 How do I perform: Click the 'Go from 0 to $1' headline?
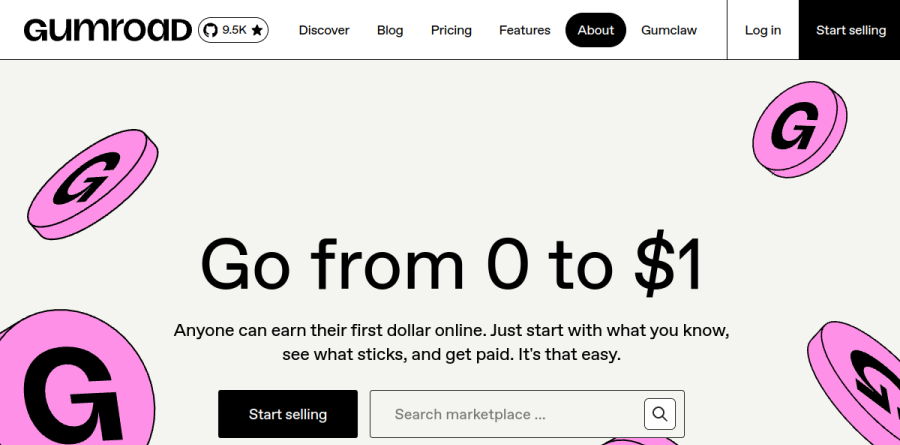tap(451, 266)
